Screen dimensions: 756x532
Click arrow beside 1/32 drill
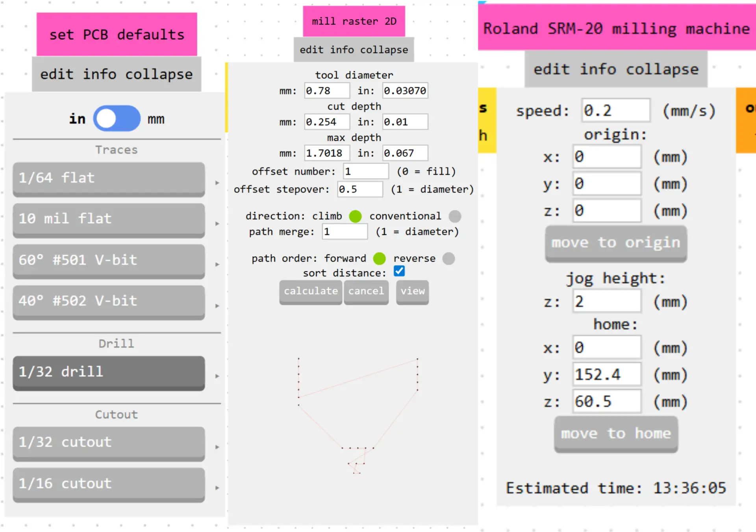pyautogui.click(x=217, y=376)
